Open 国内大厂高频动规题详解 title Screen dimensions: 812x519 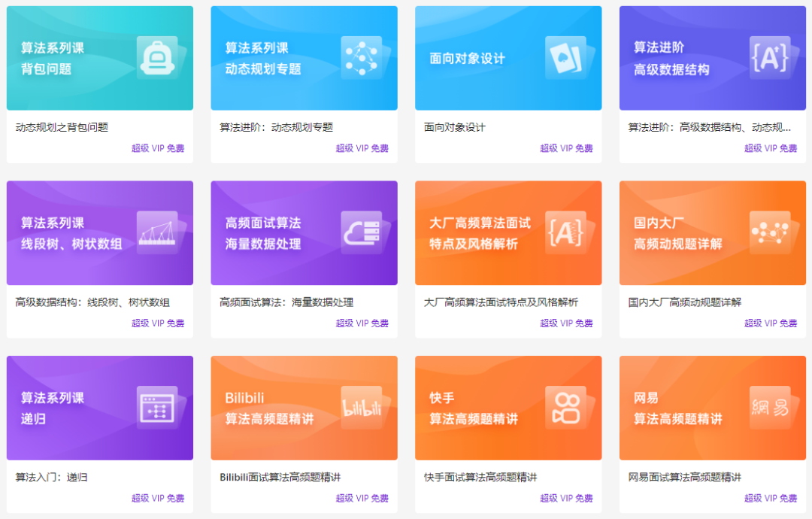[685, 302]
